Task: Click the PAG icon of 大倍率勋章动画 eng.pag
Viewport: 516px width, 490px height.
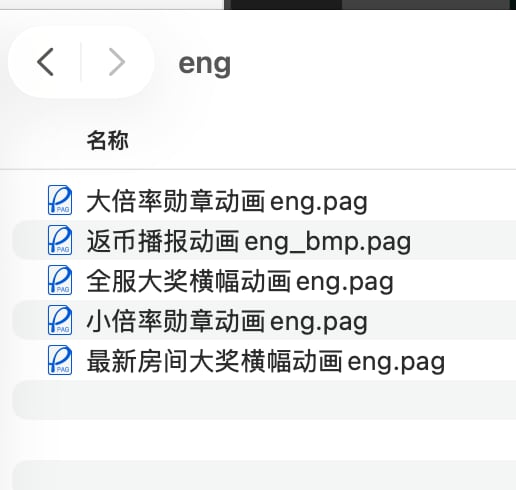Action: click(x=60, y=200)
